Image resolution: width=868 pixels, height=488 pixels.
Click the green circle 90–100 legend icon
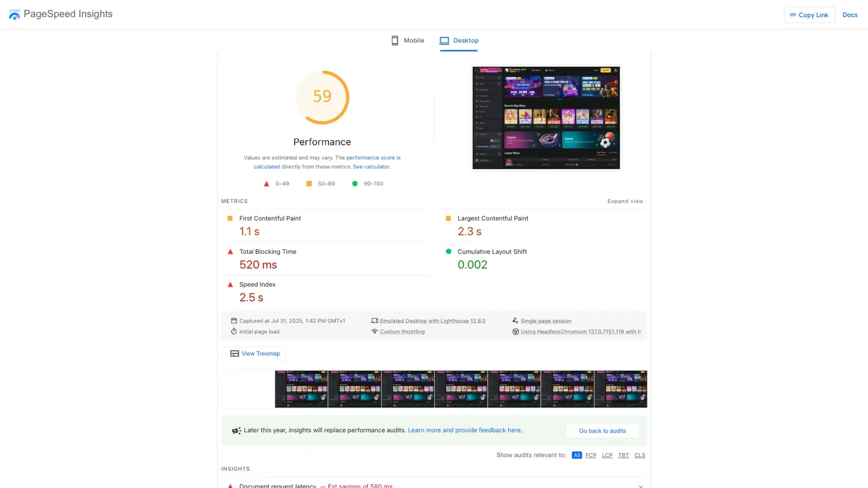click(355, 183)
